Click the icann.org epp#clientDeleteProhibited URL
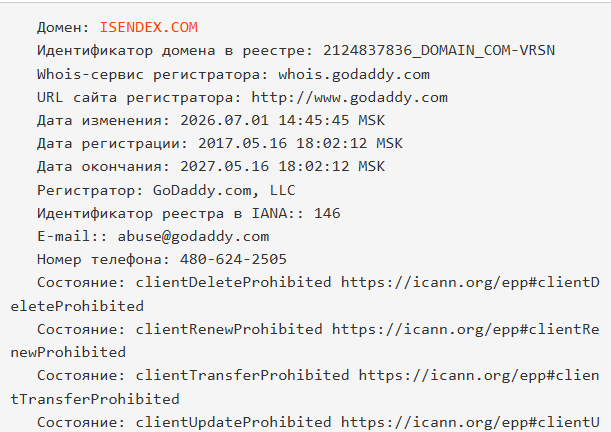This screenshot has height=432, width=611. point(470,282)
